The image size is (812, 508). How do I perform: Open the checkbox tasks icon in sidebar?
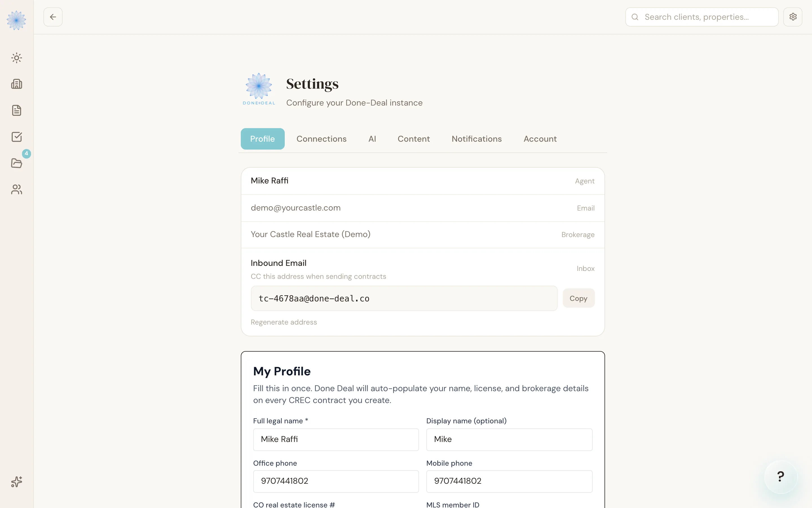tap(16, 137)
